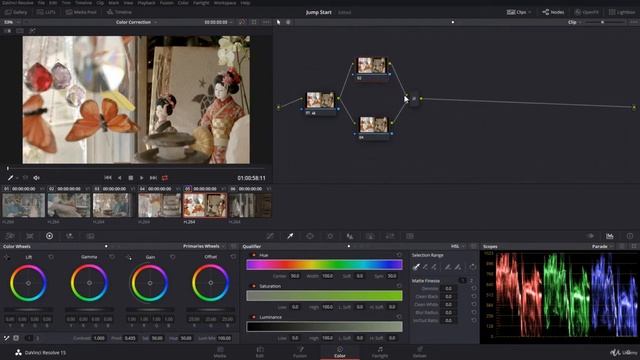Open the Playback menu
The image size is (640, 360).
point(146,2)
